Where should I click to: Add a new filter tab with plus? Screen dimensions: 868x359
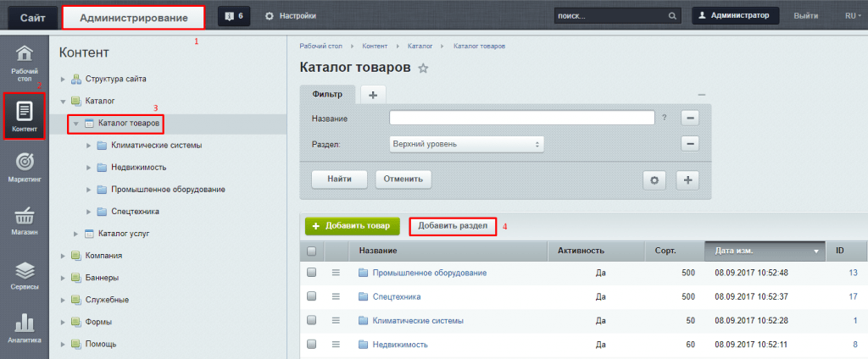coord(372,94)
